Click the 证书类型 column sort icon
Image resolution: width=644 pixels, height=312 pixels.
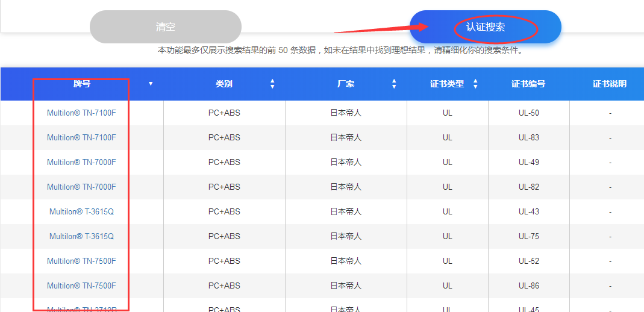[x=475, y=84]
